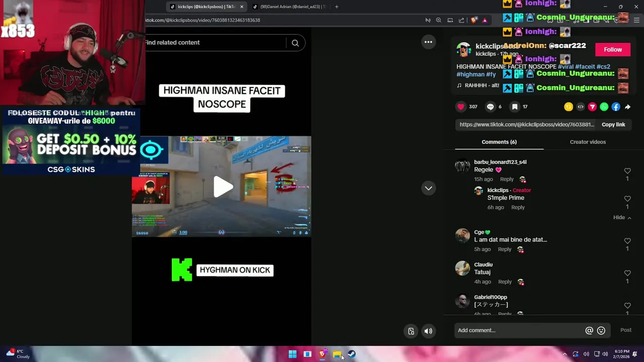Expand more share options arrow
Image resolution: width=644 pixels, height=362 pixels.
click(x=628, y=107)
